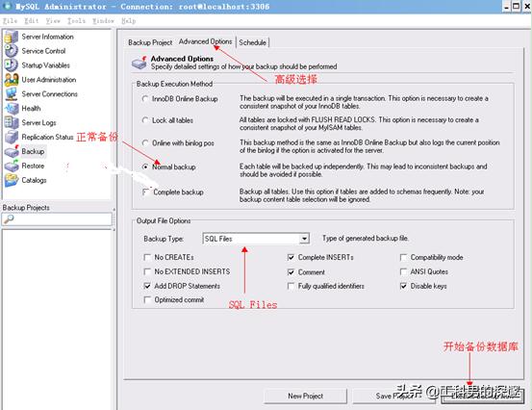
Task: Enable Fully qualified identifiers checkbox
Action: pos(291,286)
